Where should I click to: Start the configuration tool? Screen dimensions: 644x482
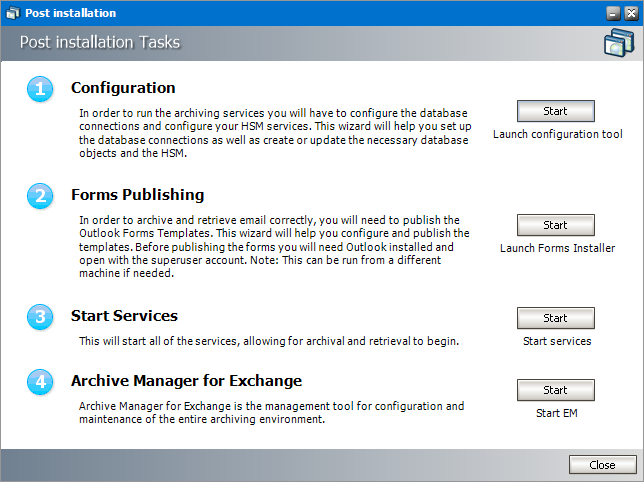pyautogui.click(x=555, y=111)
